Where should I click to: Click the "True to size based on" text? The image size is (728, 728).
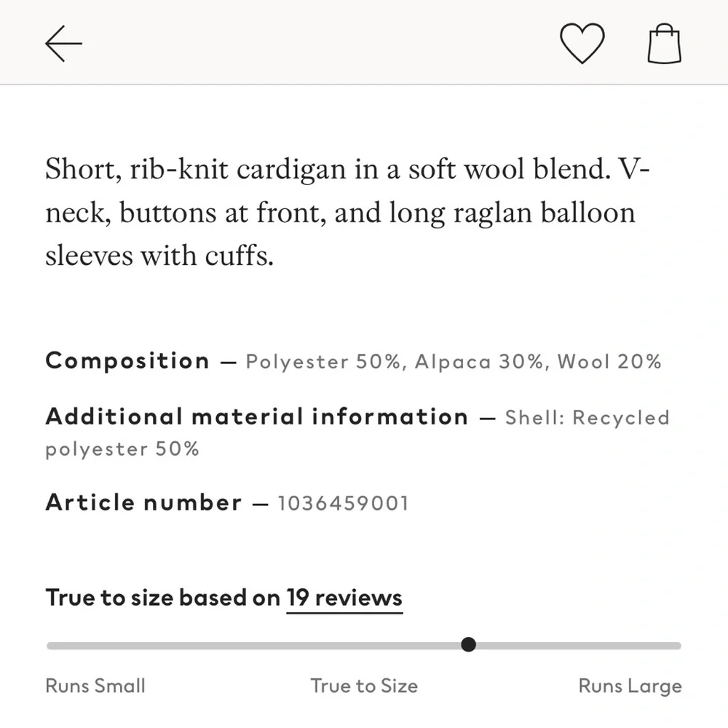tap(162, 598)
